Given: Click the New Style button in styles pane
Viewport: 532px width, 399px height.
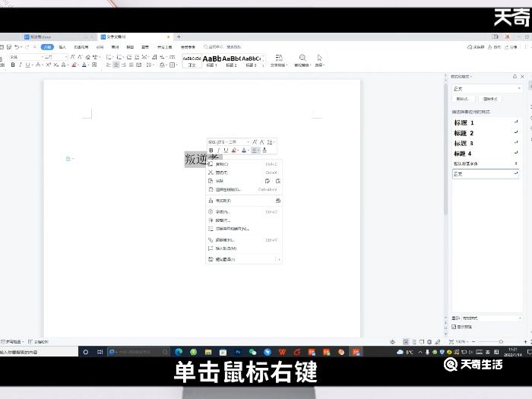Looking at the screenshot, I should (464, 99).
